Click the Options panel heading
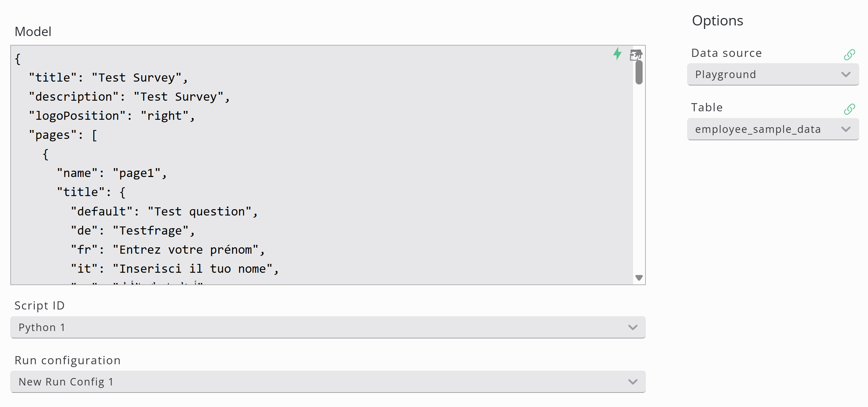 point(717,20)
